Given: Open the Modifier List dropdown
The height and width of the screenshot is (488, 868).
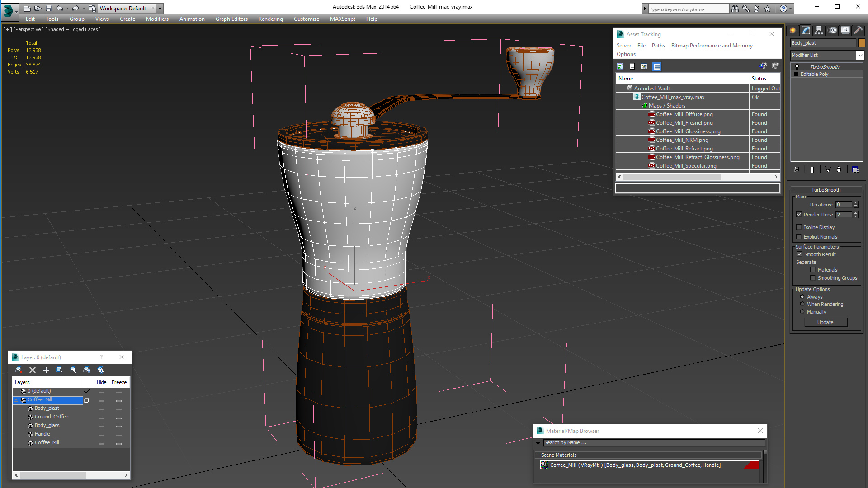Looking at the screenshot, I should coord(860,55).
